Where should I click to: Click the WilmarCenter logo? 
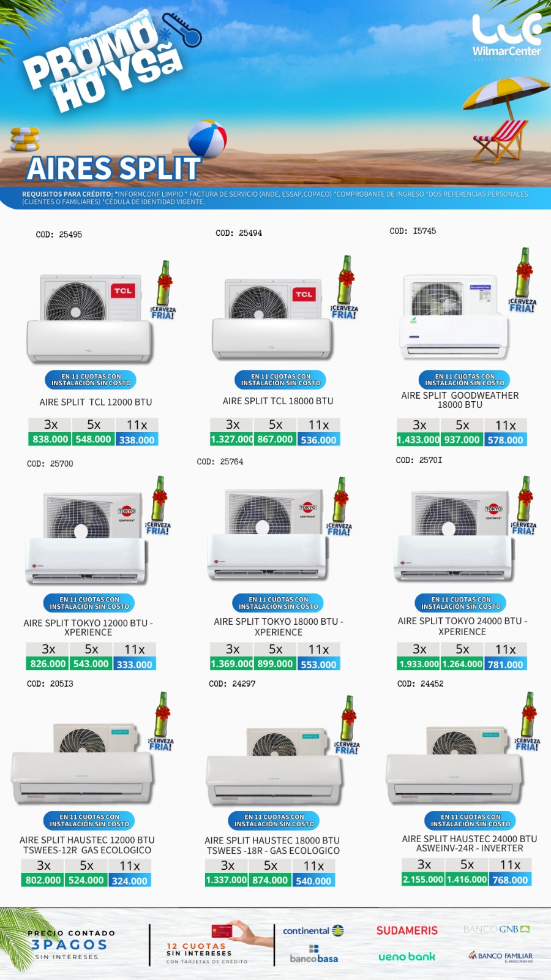coord(507,36)
